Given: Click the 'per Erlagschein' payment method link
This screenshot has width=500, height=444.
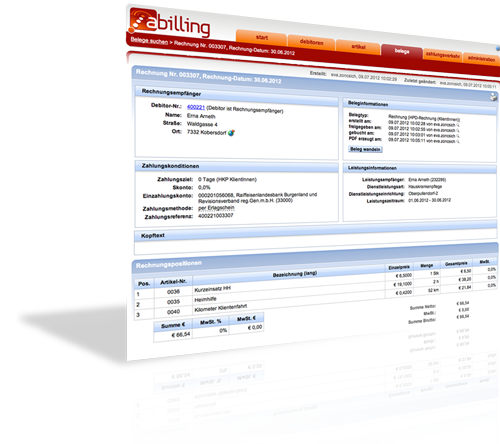Looking at the screenshot, I should [x=216, y=208].
